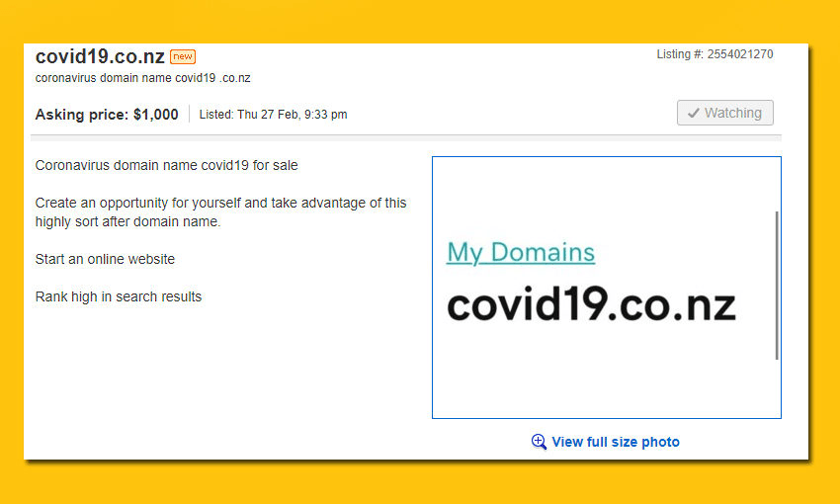Open the View full size photo link
The image size is (840, 504).
[x=615, y=442]
